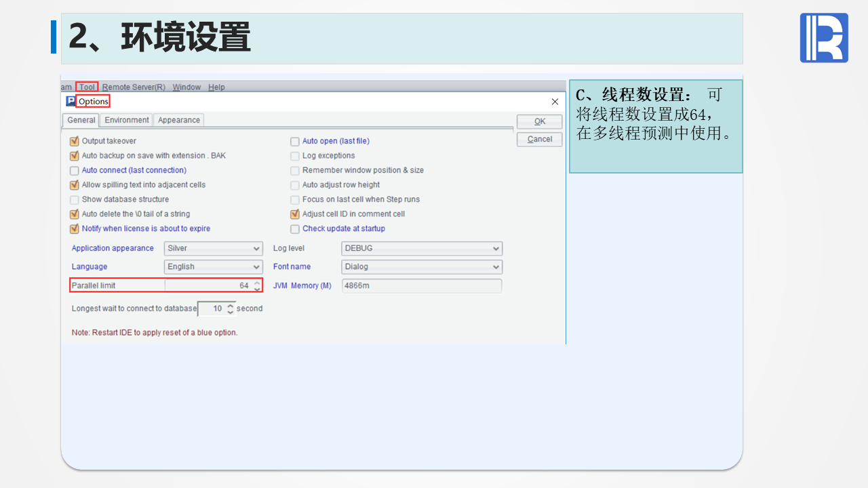Image resolution: width=868 pixels, height=488 pixels.
Task: Increase the Parallel limit value
Action: click(257, 283)
